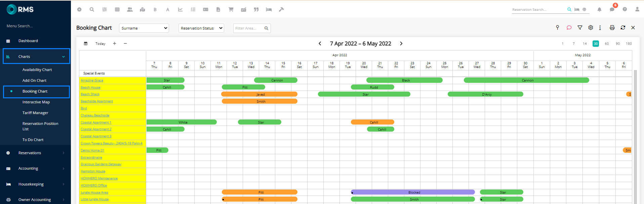
Task: Click the Today button
Action: pos(100,43)
